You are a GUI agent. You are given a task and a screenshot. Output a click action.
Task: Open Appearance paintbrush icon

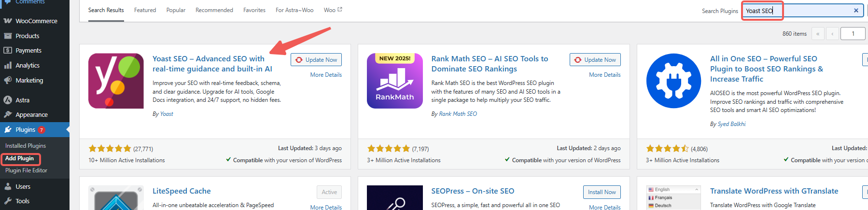coord(8,114)
